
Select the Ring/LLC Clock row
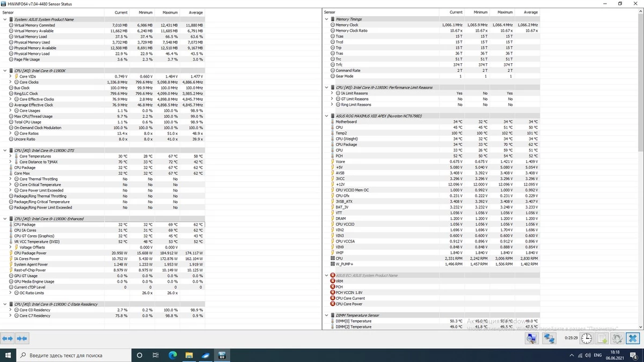click(x=105, y=93)
